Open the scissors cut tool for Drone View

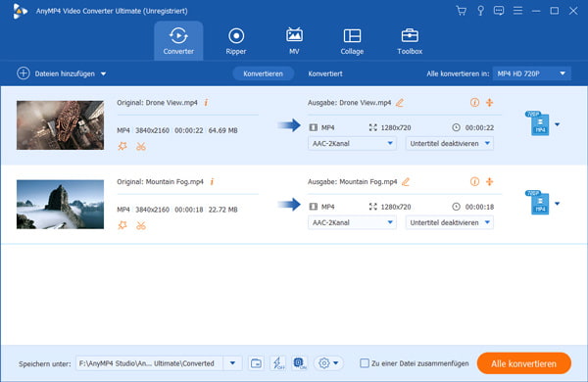pyautogui.click(x=141, y=146)
